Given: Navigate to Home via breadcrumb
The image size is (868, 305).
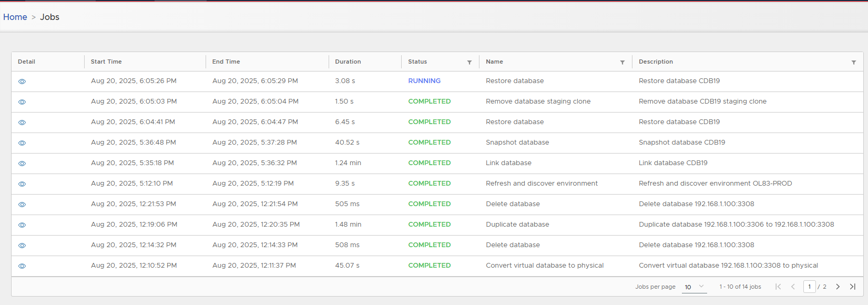Looking at the screenshot, I should point(15,17).
